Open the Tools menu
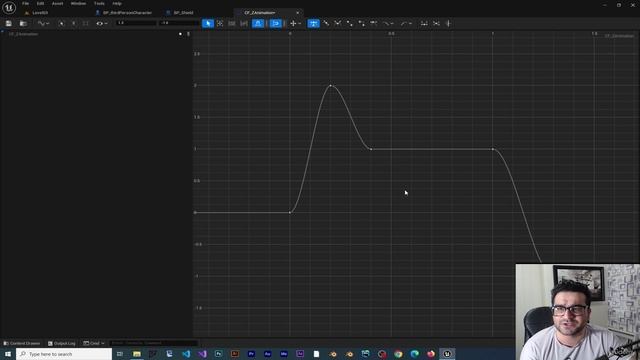 pyautogui.click(x=99, y=4)
